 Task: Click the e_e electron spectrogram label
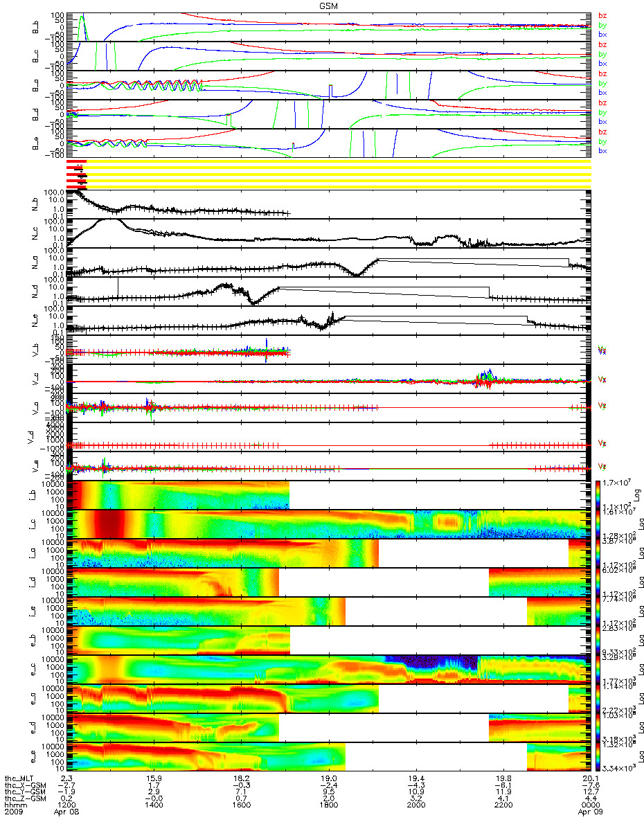(x=35, y=756)
